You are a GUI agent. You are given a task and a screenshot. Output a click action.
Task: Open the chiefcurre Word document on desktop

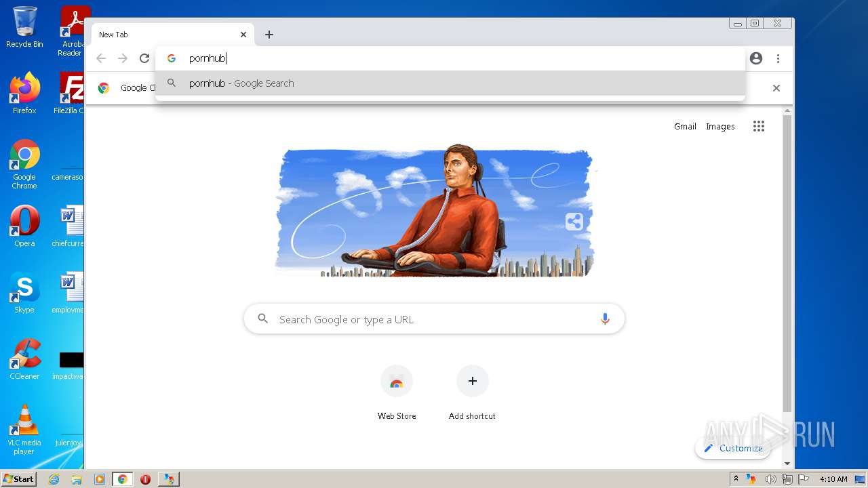[68, 226]
